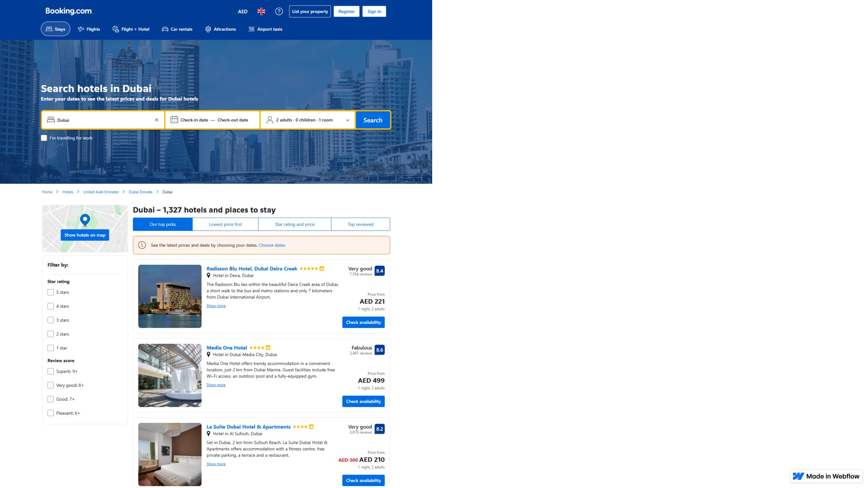Enable Superb: 9+ review filter
The image size is (868, 488).
(51, 371)
